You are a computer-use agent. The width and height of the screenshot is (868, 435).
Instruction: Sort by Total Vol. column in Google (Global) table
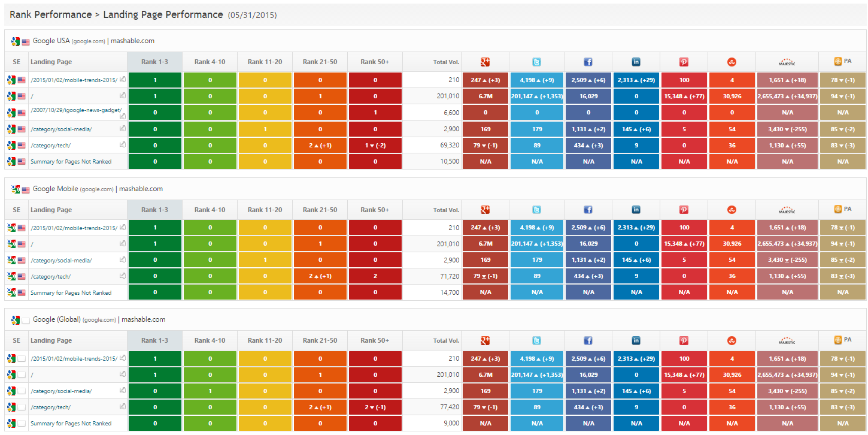click(446, 341)
